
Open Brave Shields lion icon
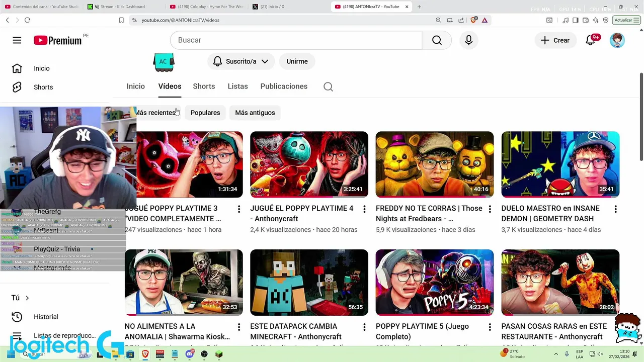tap(473, 20)
